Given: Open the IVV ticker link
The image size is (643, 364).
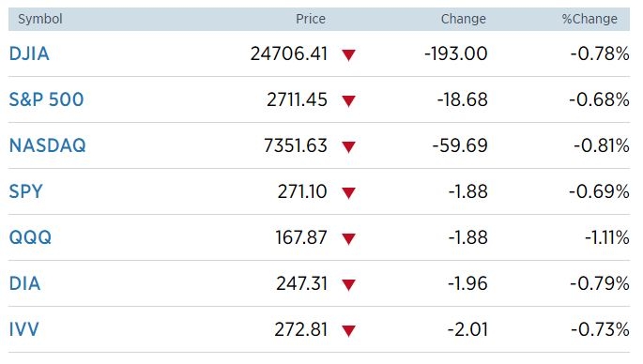Looking at the screenshot, I should click(x=23, y=329).
